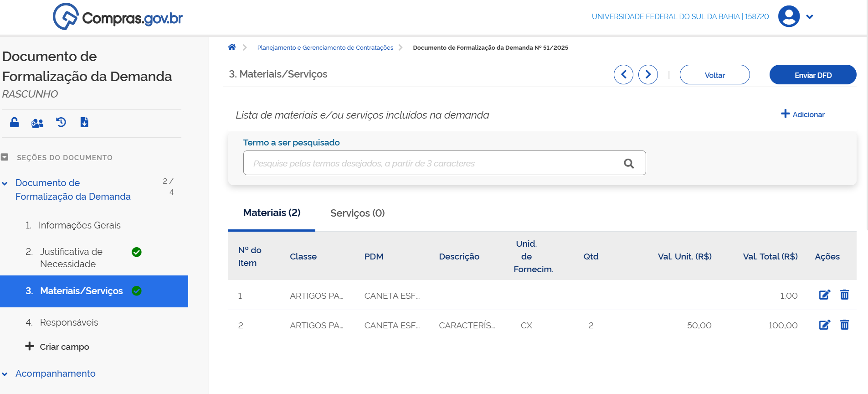
Task: Click the Enviar DFD button
Action: coord(812,75)
